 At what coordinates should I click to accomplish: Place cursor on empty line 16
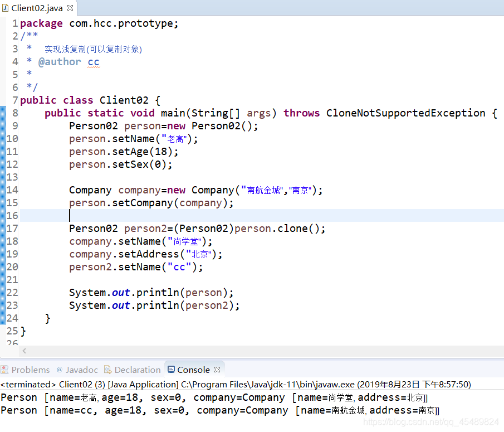tap(262, 216)
